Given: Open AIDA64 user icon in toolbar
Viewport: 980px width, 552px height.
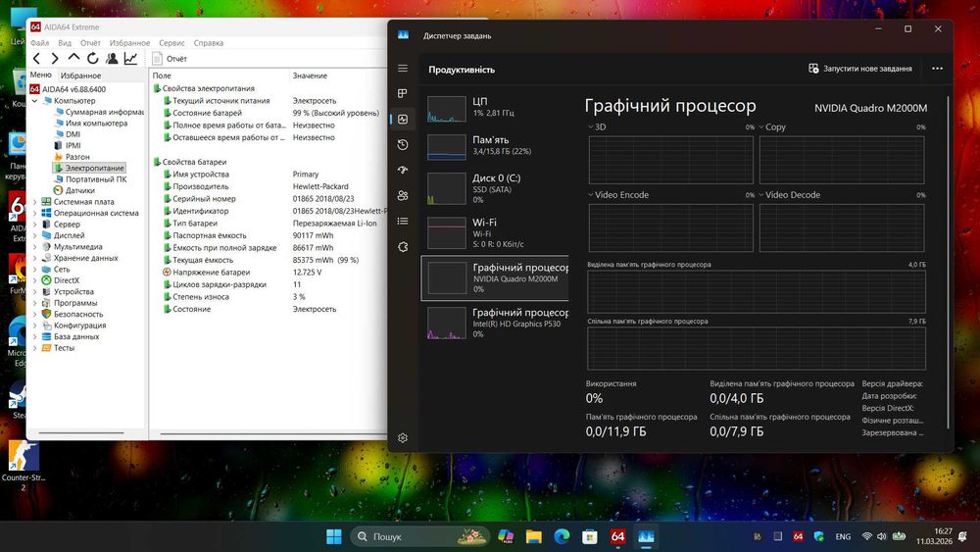Looking at the screenshot, I should pyautogui.click(x=112, y=58).
